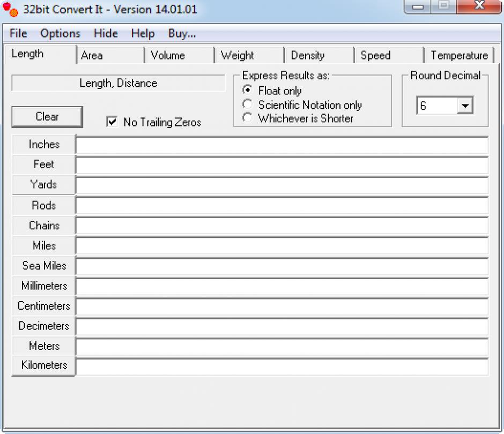Switch to the Length tab
This screenshot has width=504, height=434.
pos(40,54)
